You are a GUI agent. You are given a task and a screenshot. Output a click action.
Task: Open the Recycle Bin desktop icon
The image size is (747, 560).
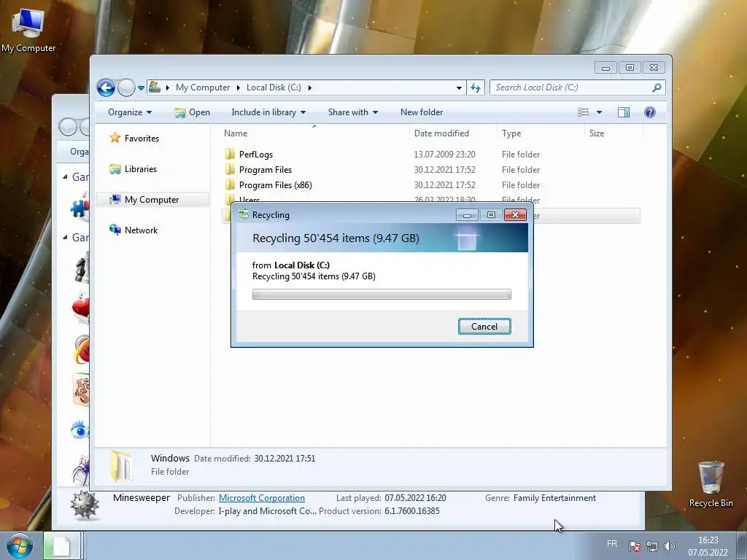click(x=711, y=484)
